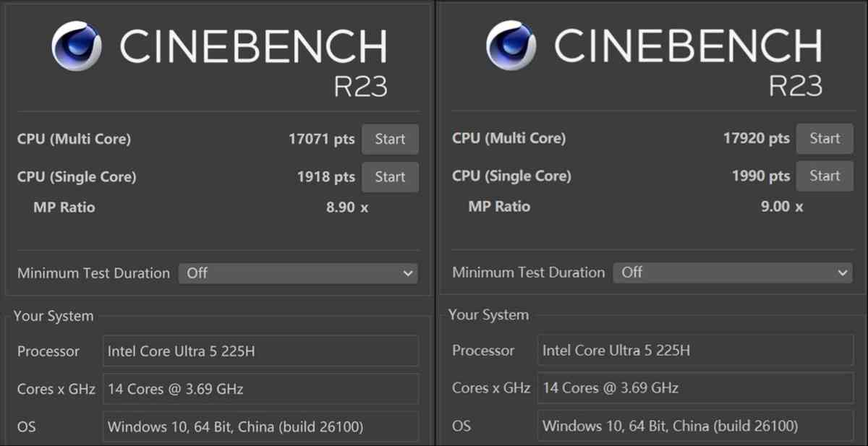Start the Multi Core test in right panel
The width and height of the screenshot is (868, 446).
(x=825, y=139)
